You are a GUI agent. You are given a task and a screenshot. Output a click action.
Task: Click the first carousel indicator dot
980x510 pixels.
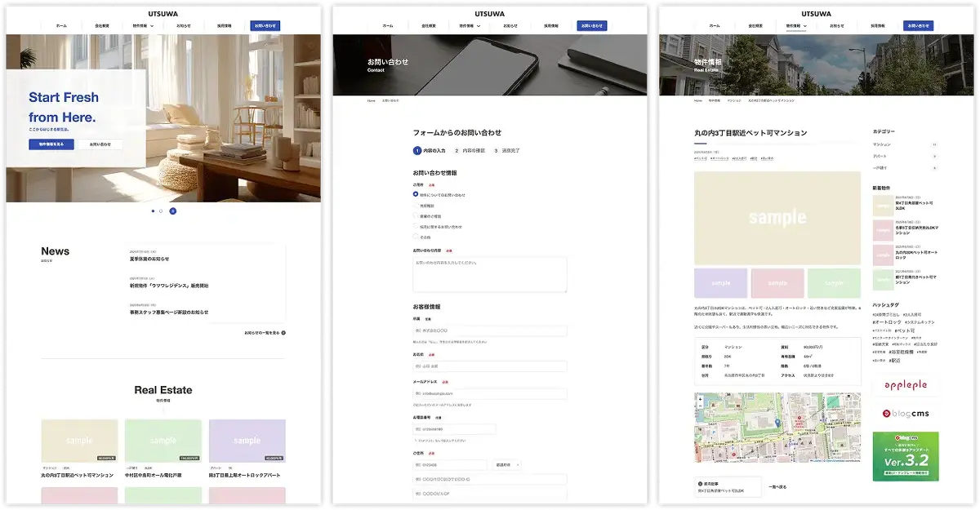153,211
